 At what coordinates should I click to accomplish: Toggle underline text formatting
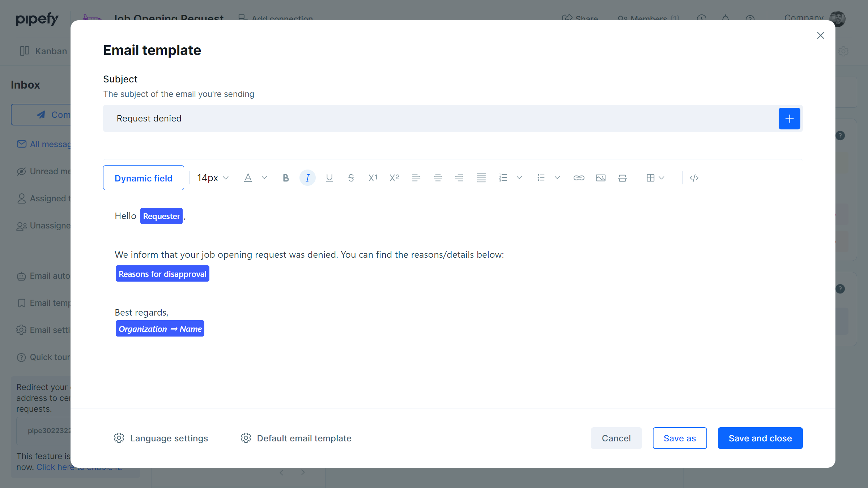329,178
